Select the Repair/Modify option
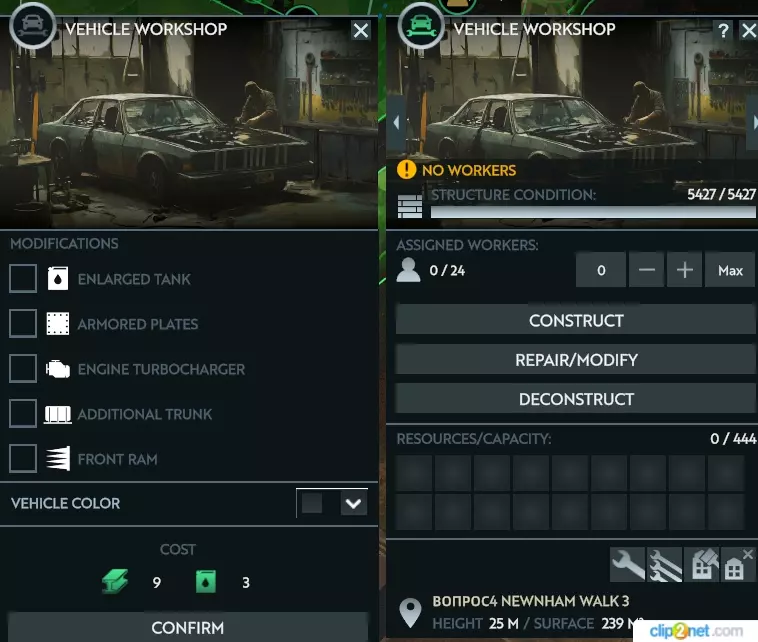The image size is (758, 642). pos(576,359)
